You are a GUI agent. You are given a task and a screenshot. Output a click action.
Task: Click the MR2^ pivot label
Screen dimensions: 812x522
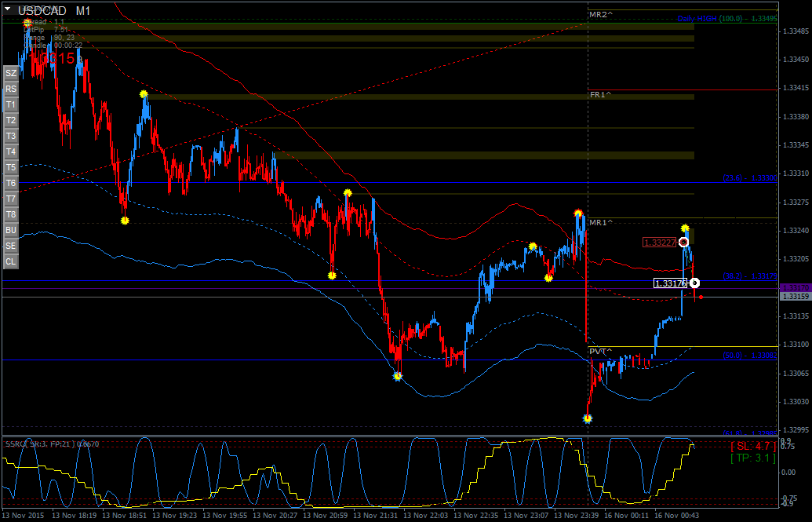(x=601, y=14)
